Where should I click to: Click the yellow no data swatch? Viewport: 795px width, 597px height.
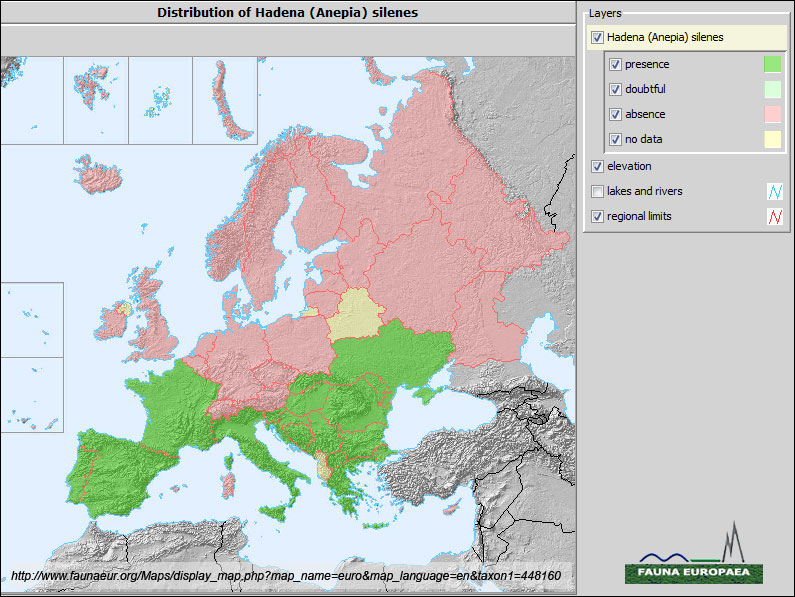point(771,140)
